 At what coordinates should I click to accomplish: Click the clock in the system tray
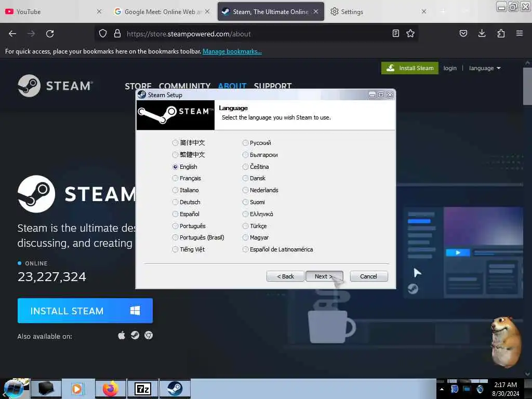coord(506,389)
